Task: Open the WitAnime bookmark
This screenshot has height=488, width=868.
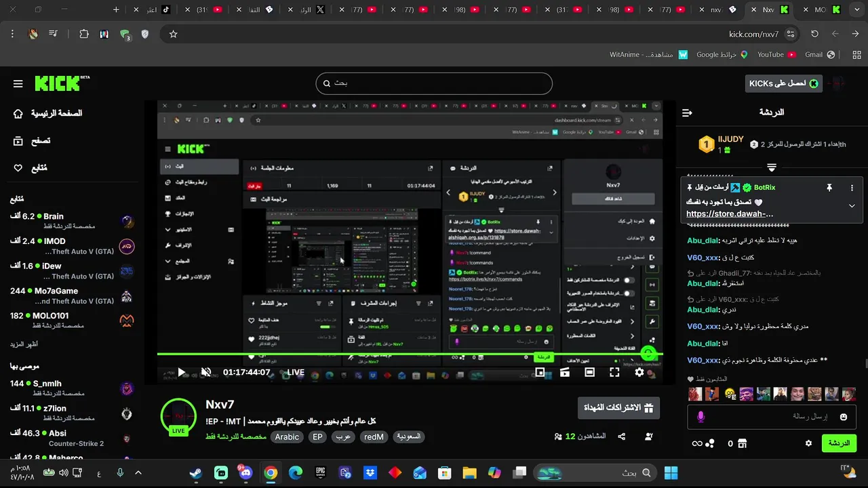Action: tap(649, 54)
